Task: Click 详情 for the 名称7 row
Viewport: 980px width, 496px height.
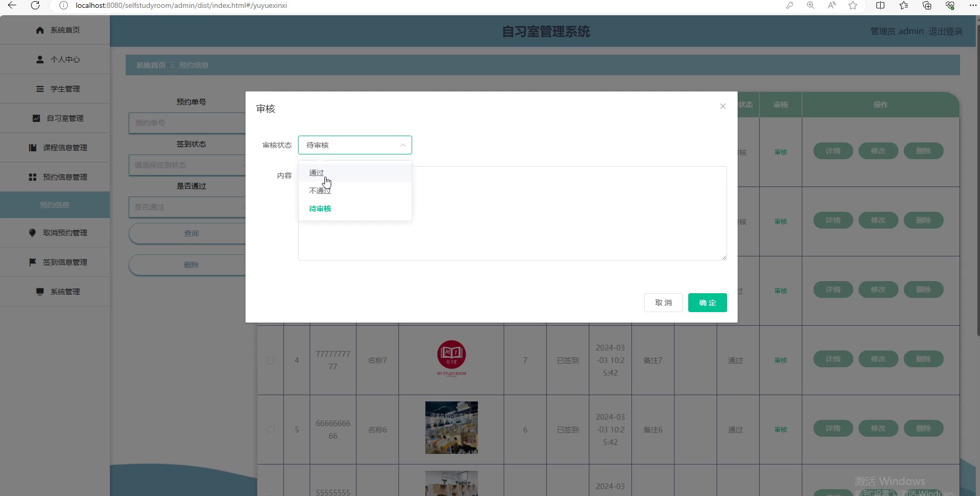Action: click(833, 359)
